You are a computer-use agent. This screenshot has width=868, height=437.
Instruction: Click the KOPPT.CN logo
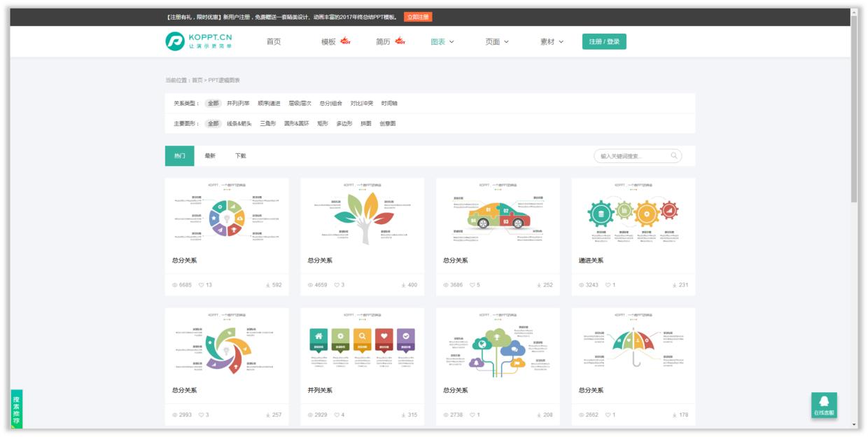point(199,41)
